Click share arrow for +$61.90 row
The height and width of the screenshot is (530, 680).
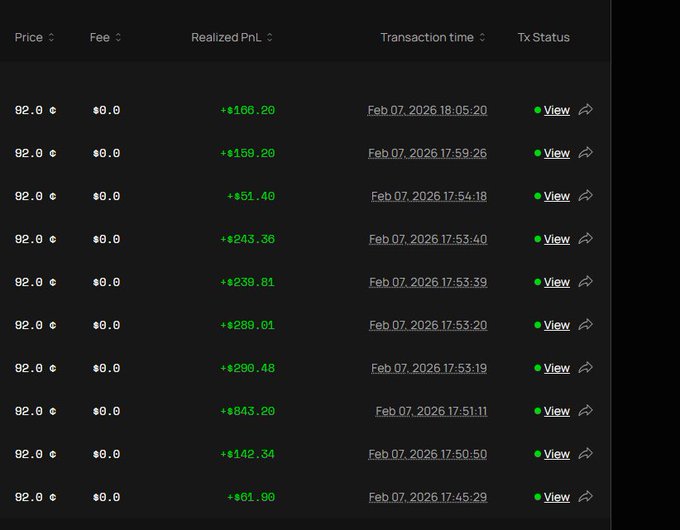click(586, 497)
